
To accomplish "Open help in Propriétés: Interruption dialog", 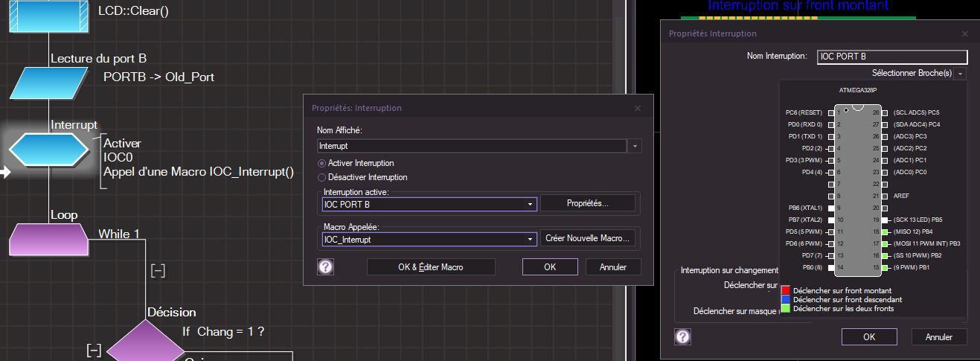I will click(326, 267).
